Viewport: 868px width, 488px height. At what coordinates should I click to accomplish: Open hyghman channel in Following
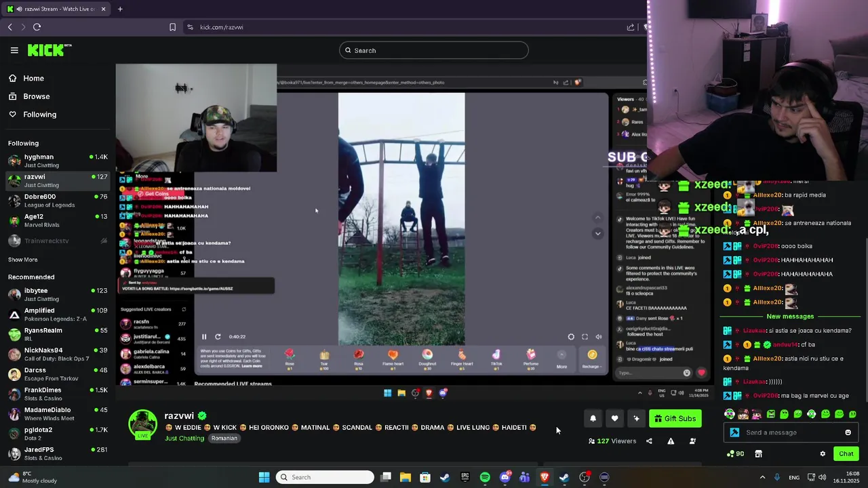(58, 161)
